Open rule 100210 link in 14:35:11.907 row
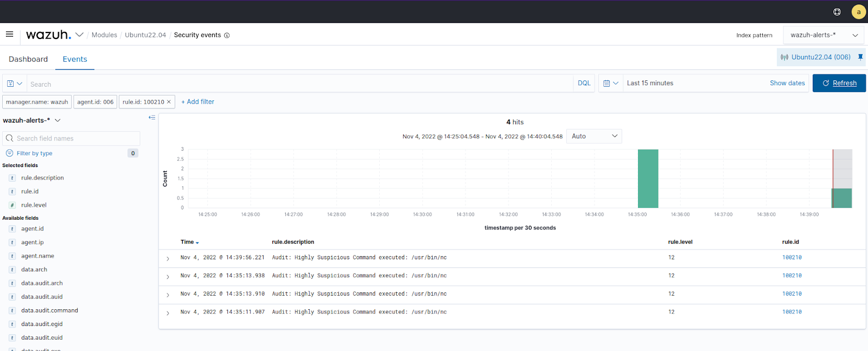Viewport: 868px width, 351px height. coord(792,312)
